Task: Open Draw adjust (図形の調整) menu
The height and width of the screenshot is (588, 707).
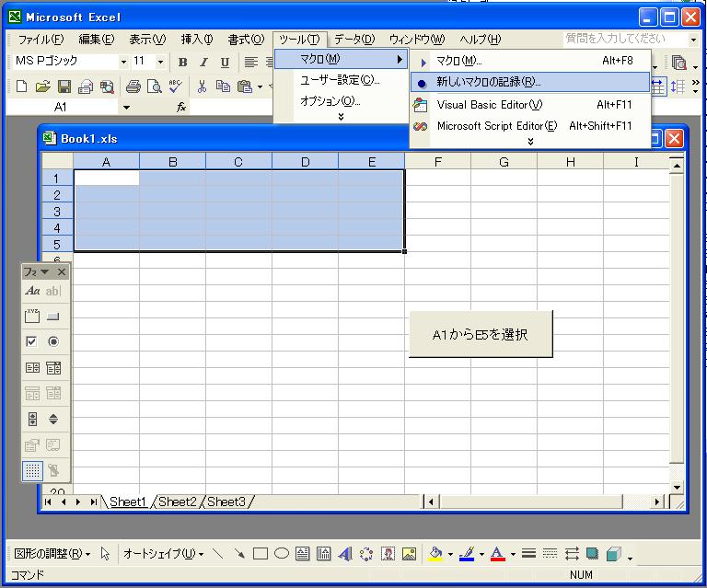Action: [52, 553]
